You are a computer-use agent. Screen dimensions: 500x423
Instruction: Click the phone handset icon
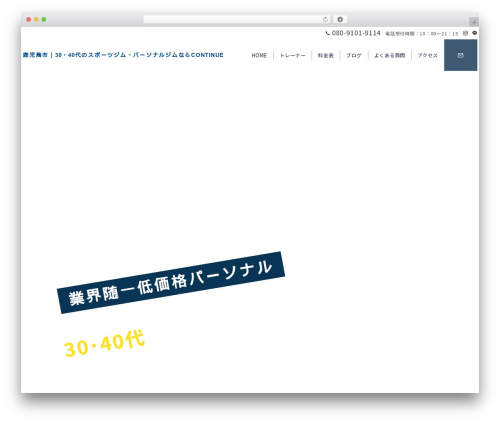coord(327,33)
